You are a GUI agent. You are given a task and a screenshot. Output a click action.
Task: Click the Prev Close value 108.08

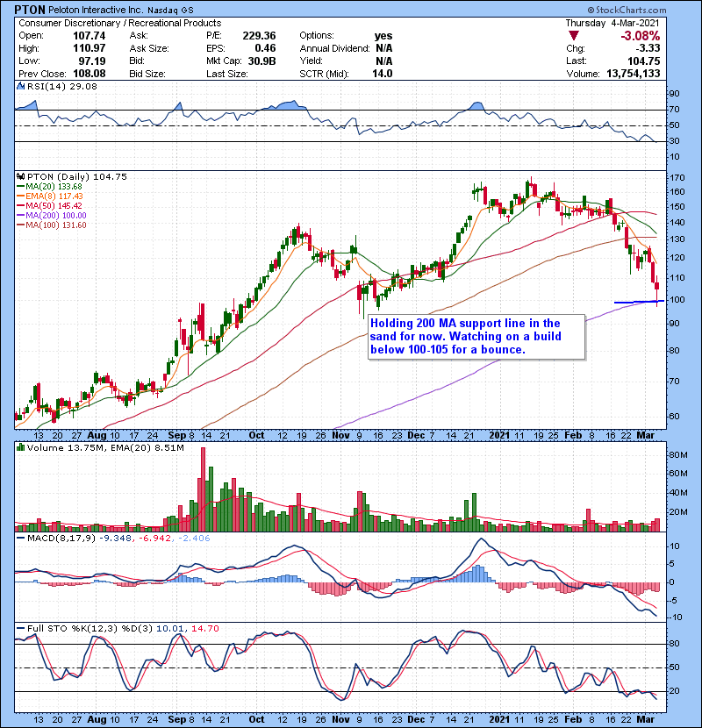click(90, 74)
